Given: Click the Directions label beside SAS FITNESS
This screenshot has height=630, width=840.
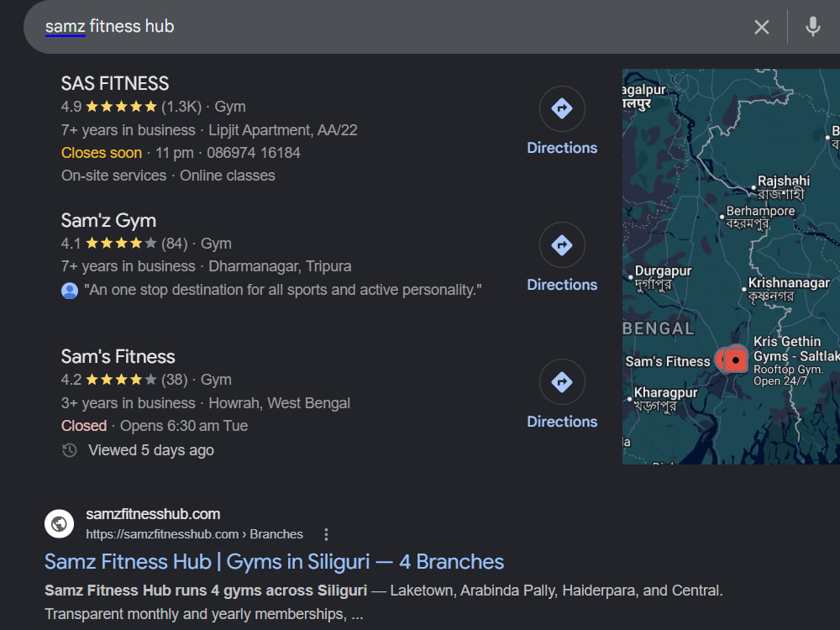Looking at the screenshot, I should [x=561, y=148].
